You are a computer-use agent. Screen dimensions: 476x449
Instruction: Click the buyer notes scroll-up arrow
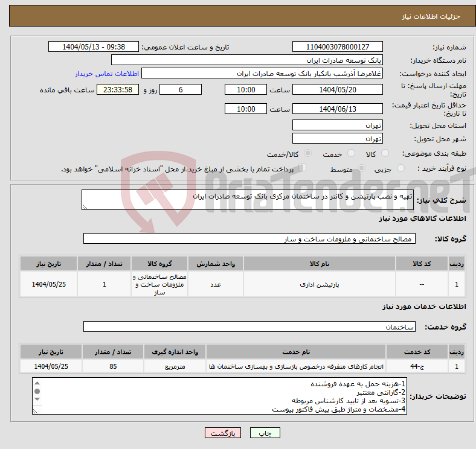[x=37, y=383]
